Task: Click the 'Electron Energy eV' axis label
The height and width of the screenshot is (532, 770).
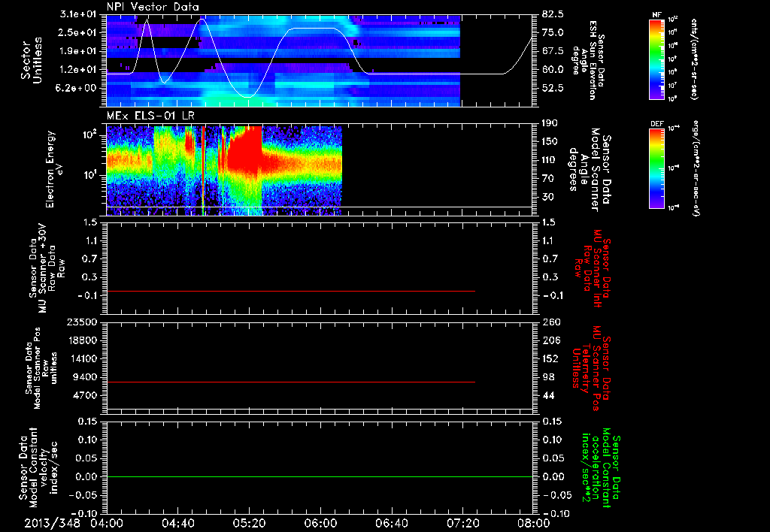Action: [x=53, y=169]
